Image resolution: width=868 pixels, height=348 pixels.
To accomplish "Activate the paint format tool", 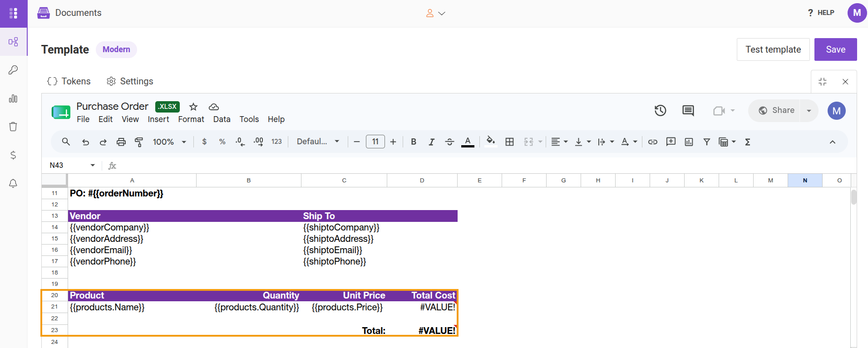I will coord(139,142).
